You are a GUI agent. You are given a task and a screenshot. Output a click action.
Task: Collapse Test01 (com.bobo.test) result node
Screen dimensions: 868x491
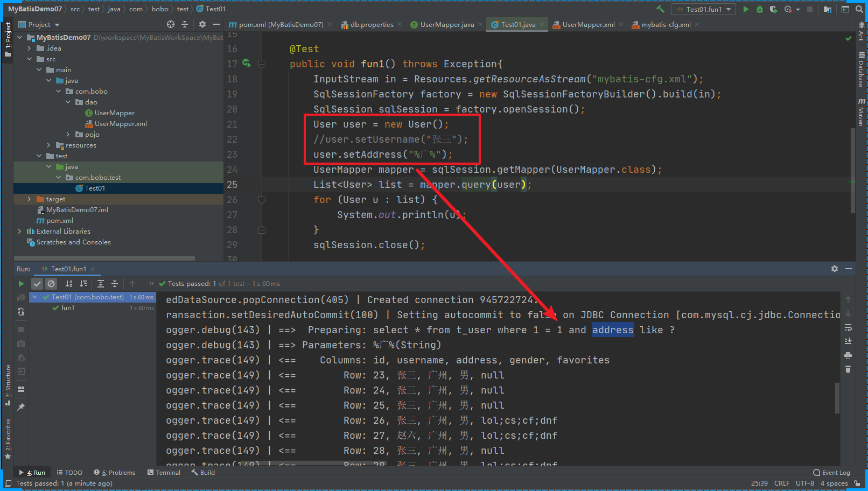35,297
